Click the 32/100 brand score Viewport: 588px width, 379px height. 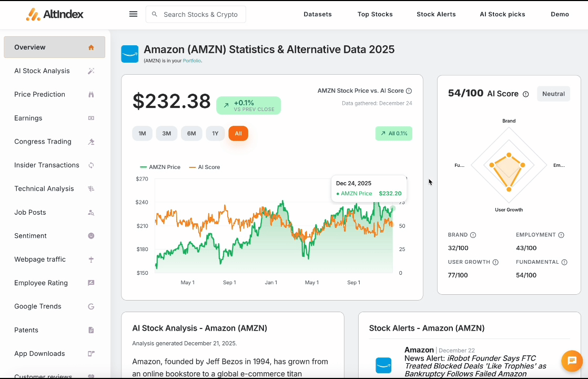(x=458, y=248)
